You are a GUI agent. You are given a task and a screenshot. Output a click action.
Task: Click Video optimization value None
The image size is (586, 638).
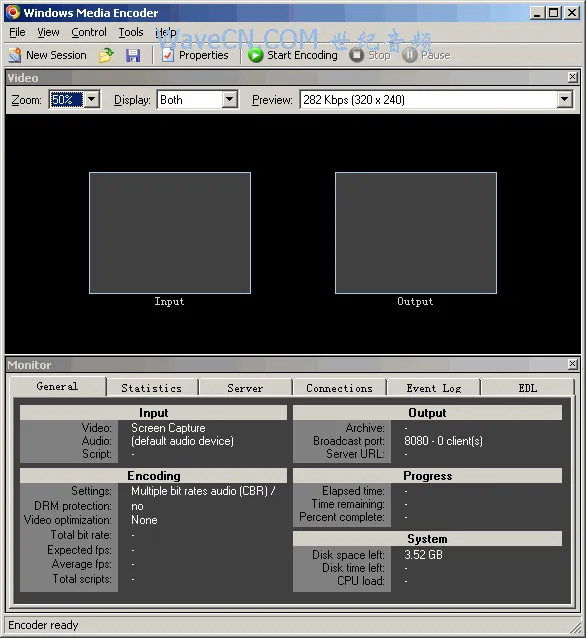[x=144, y=520]
